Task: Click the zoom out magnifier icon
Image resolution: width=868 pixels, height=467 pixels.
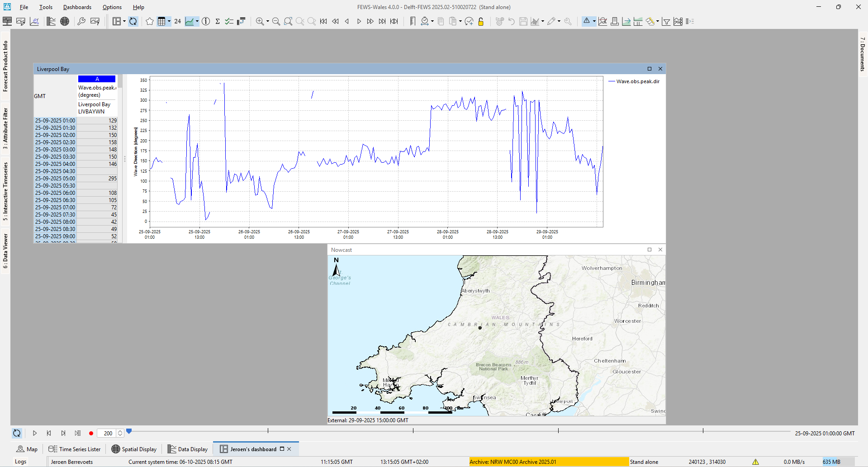Action: [x=276, y=21]
